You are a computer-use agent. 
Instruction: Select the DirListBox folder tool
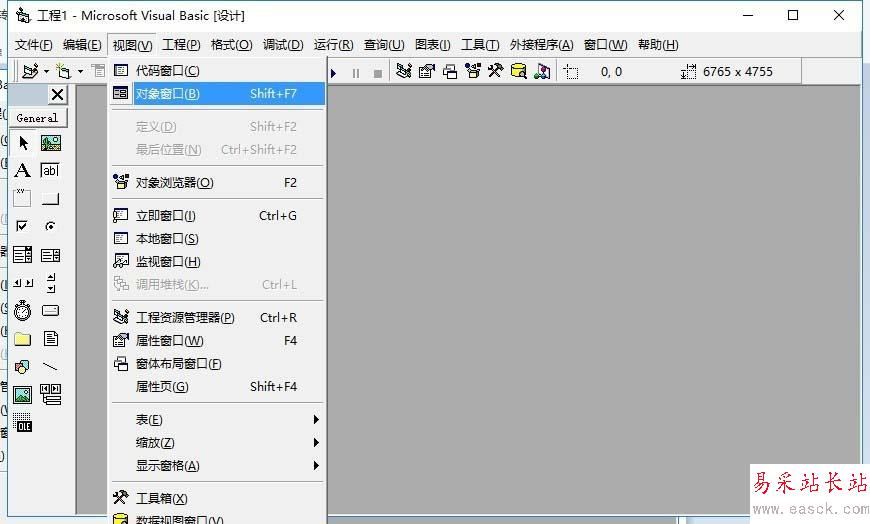(23, 339)
